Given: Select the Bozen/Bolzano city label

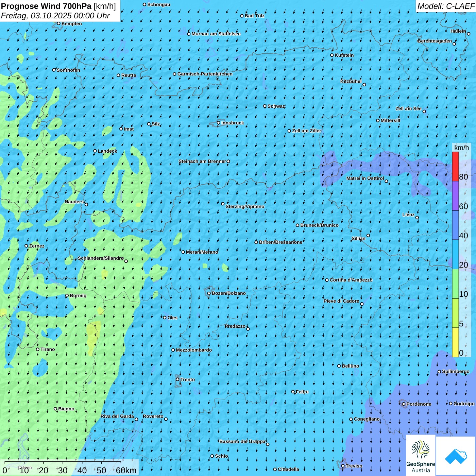Looking at the screenshot, I should [x=228, y=293].
